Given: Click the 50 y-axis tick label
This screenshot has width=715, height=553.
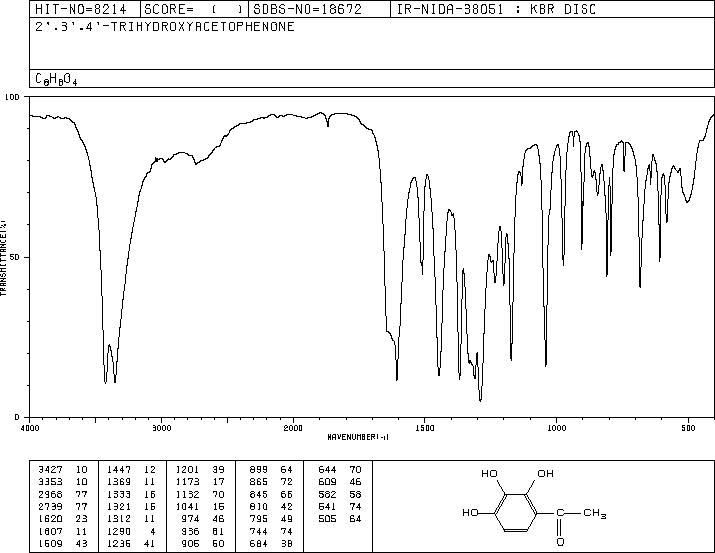Looking at the screenshot, I should point(16,257).
